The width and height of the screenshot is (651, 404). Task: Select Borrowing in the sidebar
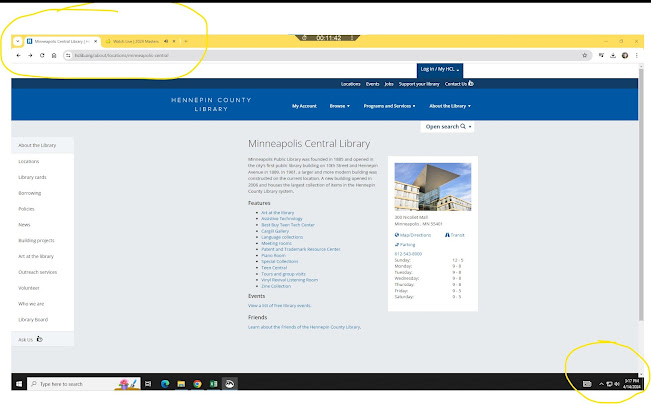pyautogui.click(x=29, y=193)
